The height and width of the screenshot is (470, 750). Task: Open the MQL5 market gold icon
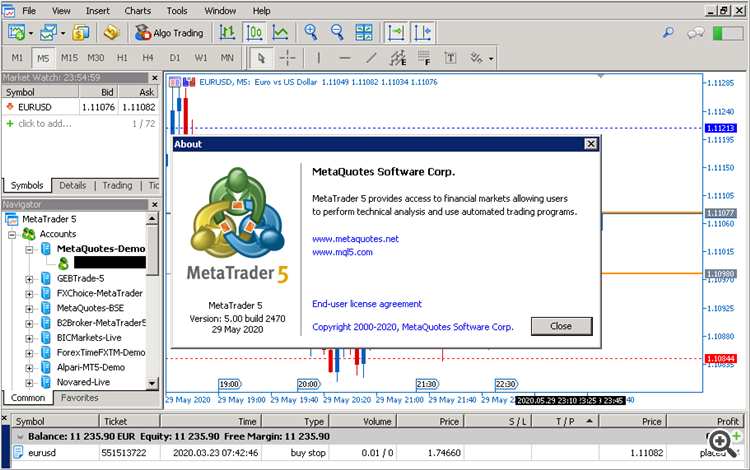pos(112,33)
